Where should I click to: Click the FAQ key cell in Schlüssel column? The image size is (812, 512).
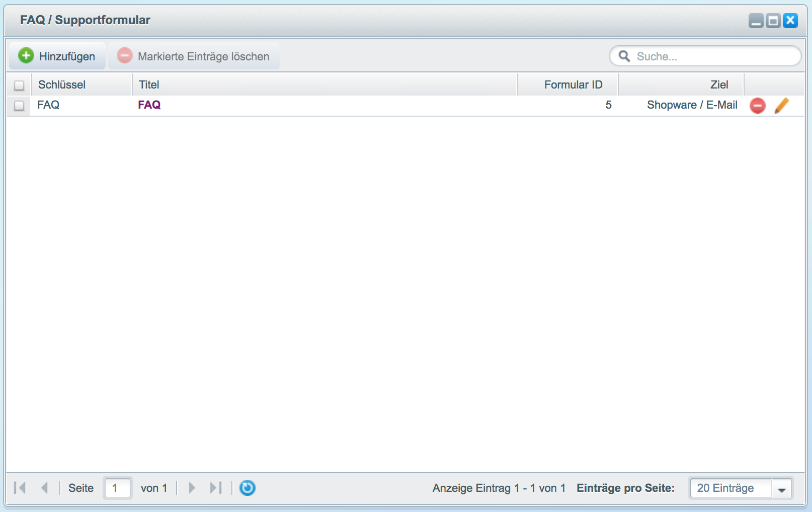[x=48, y=105]
